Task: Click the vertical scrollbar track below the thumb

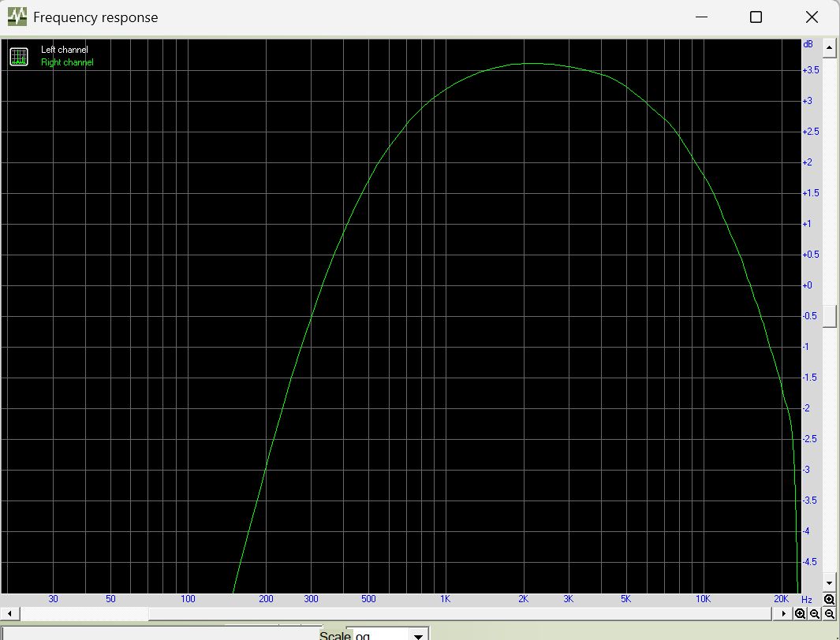Action: pos(829,449)
